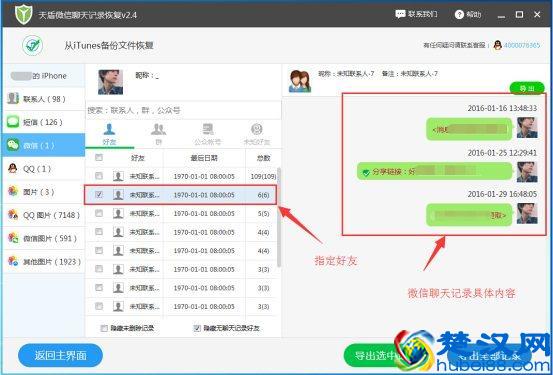553x375 pixels.
Task: Open the 帮助 help icon
Action: tap(459, 14)
